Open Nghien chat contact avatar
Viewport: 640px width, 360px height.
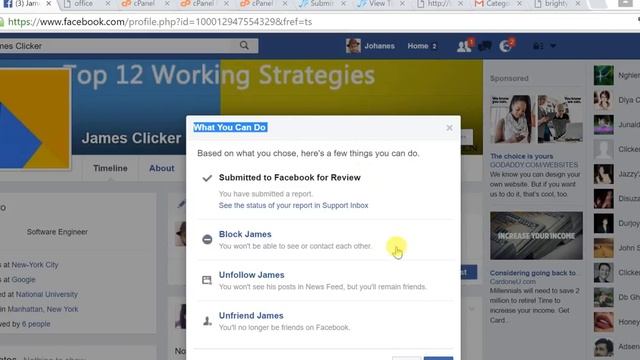(603, 75)
